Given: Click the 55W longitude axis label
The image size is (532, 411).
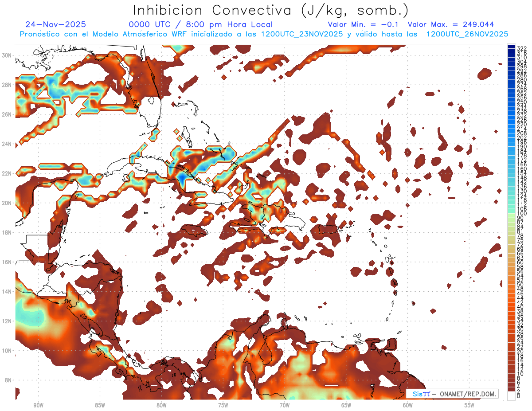Looking at the screenshot, I should point(469,405).
